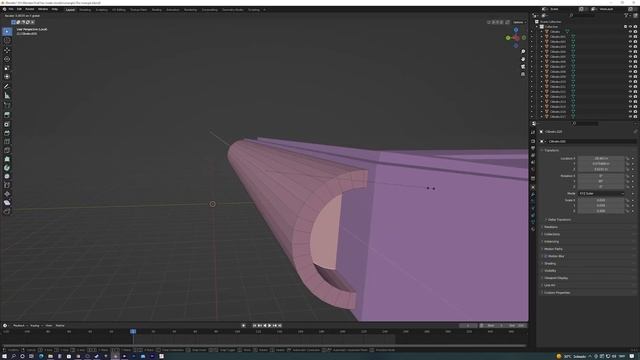Viewport: 640px width, 360px height.
Task: Toggle lock on Location X
Action: tap(628, 158)
